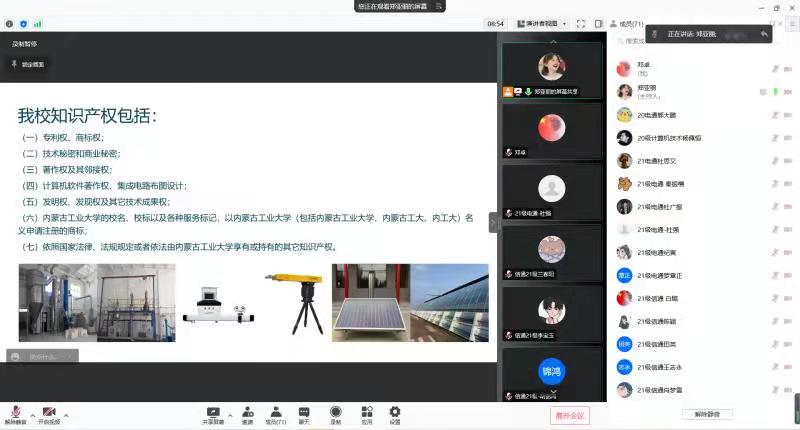
Task: Click the meeting info icon in top-left
Action: (x=9, y=23)
